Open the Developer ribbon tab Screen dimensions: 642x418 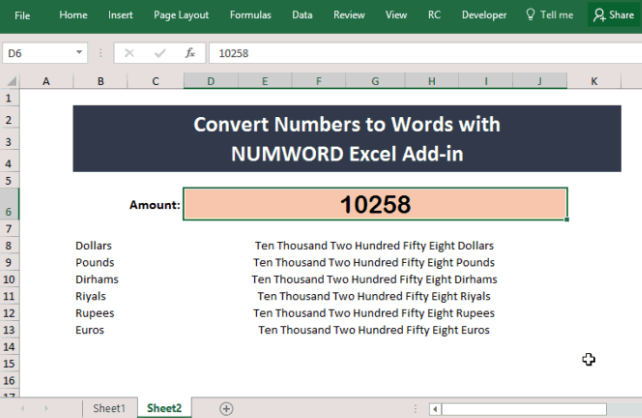click(484, 15)
